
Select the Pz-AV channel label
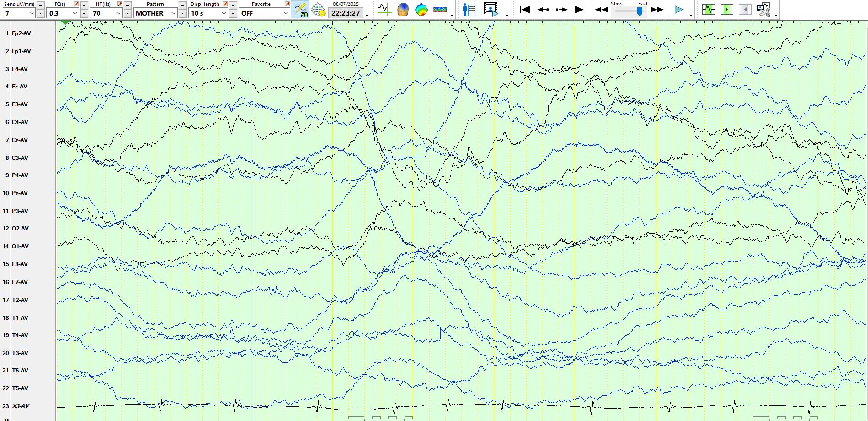click(x=20, y=193)
